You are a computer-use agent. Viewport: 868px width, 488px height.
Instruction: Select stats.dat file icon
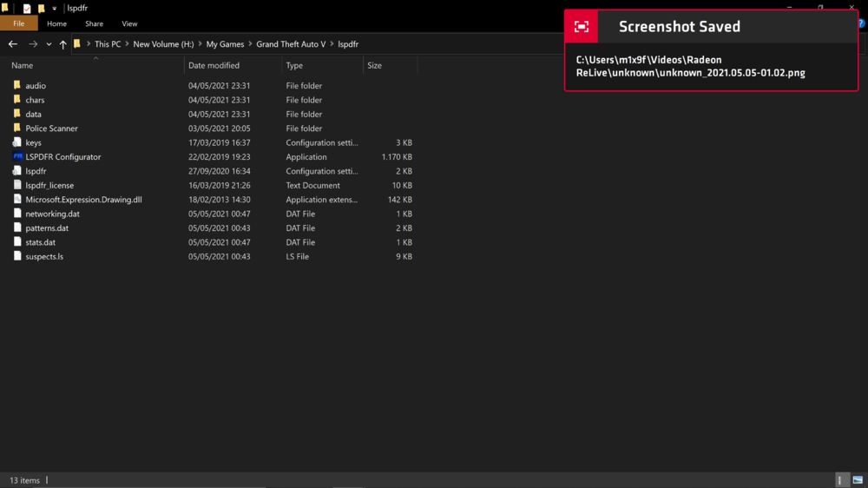(x=17, y=242)
